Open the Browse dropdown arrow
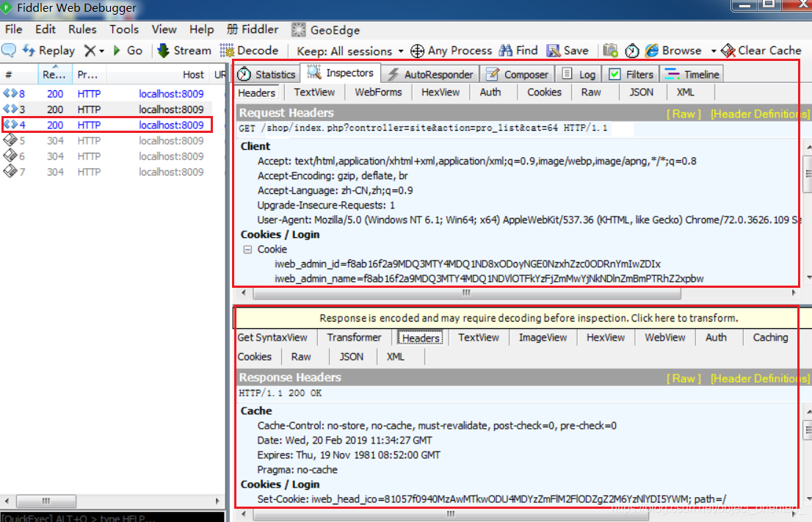 click(x=713, y=51)
